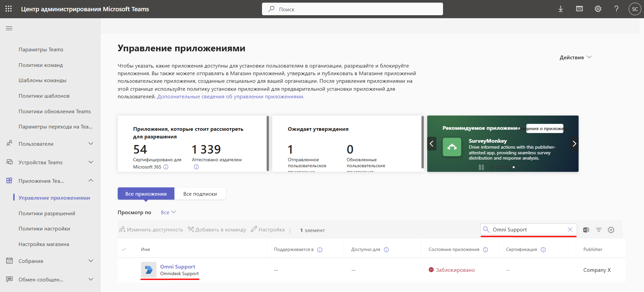Open the View by All dropdown

pyautogui.click(x=168, y=212)
